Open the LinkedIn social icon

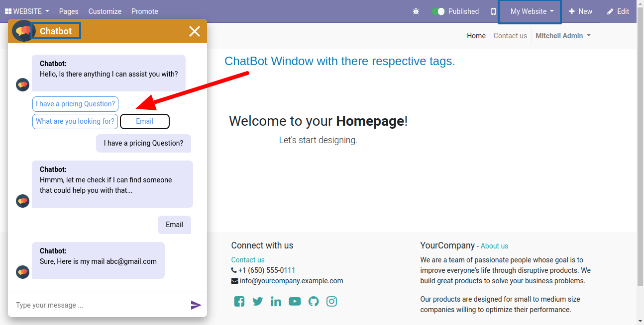[276, 301]
